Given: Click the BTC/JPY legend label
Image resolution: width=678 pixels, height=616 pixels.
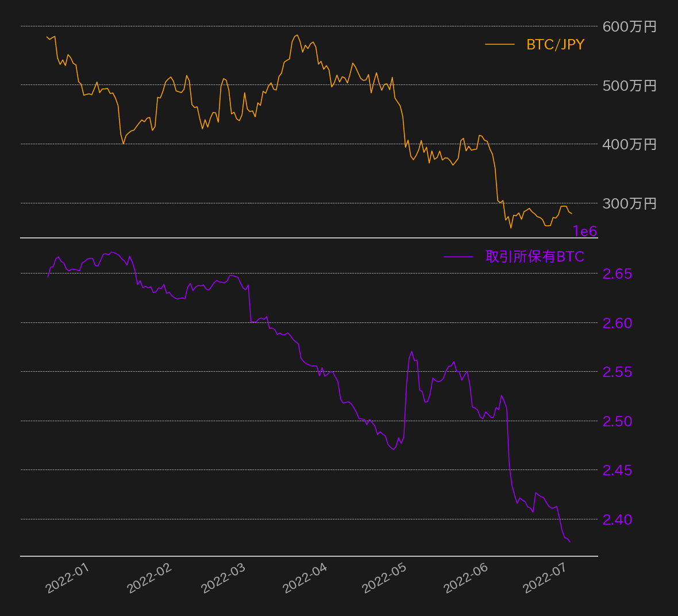Looking at the screenshot, I should point(555,45).
